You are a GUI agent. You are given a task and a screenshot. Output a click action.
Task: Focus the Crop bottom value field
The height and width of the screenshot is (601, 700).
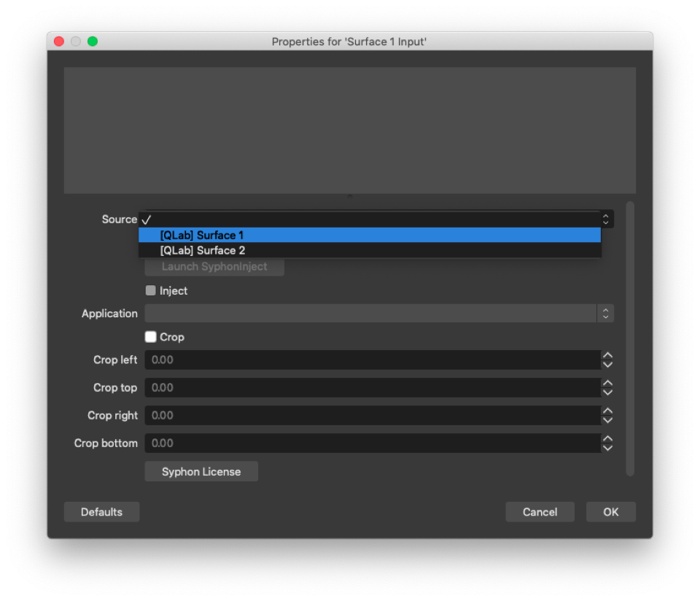click(x=372, y=443)
